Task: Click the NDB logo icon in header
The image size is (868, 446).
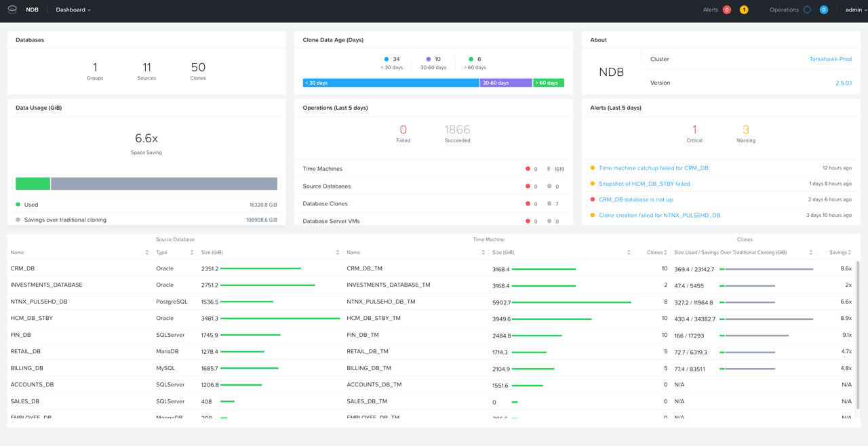Action: tap(12, 10)
